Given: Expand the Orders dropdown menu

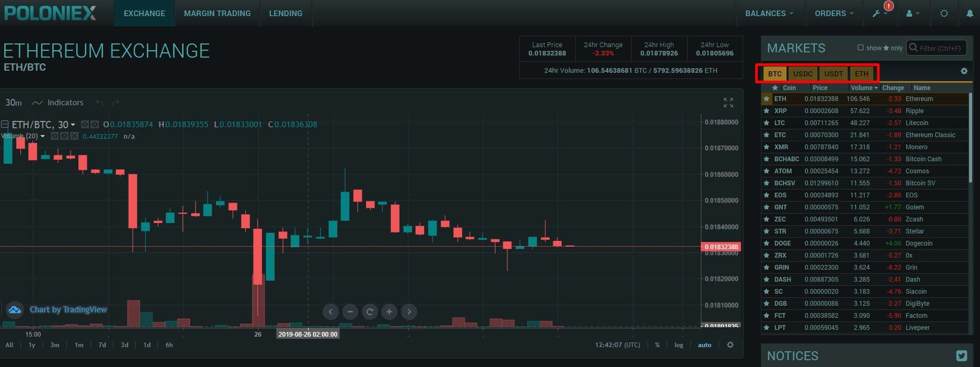Looking at the screenshot, I should click(x=834, y=14).
